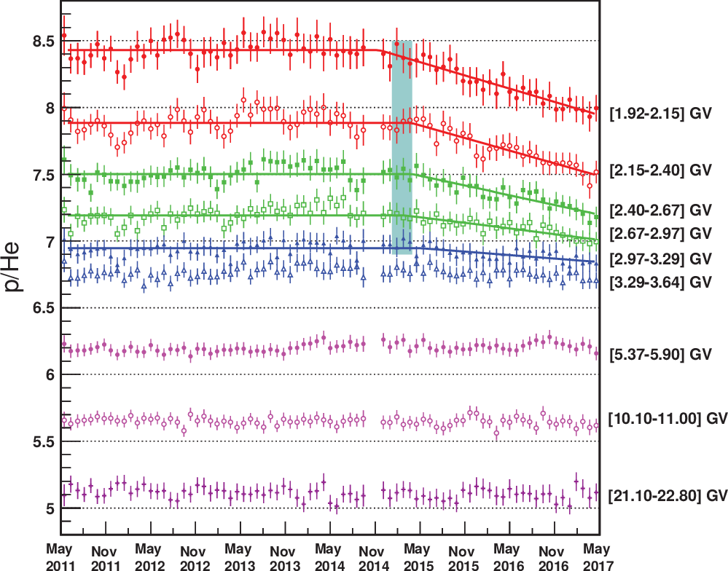The height and width of the screenshot is (571, 728).
Task: Click the May 2012 x-axis label
Action: pyautogui.click(x=149, y=557)
